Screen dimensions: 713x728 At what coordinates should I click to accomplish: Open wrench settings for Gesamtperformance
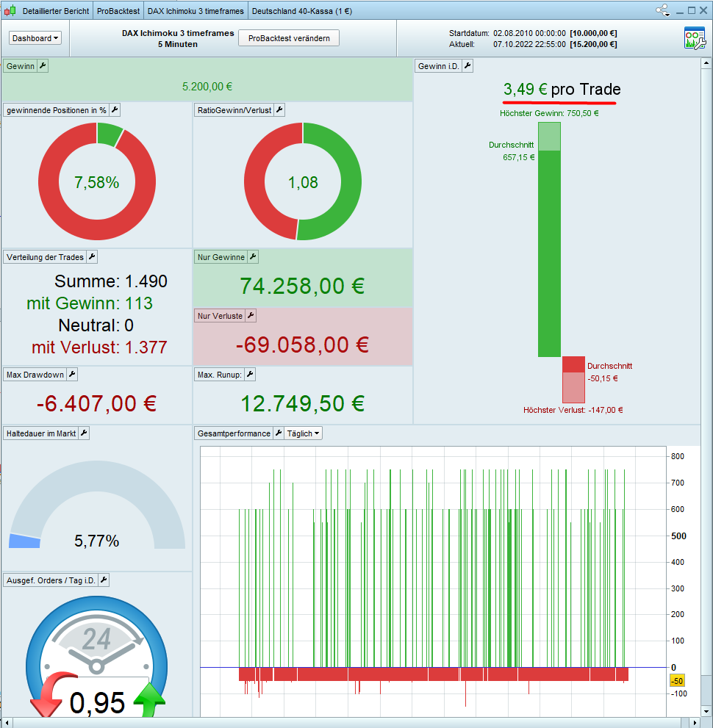pyautogui.click(x=279, y=433)
